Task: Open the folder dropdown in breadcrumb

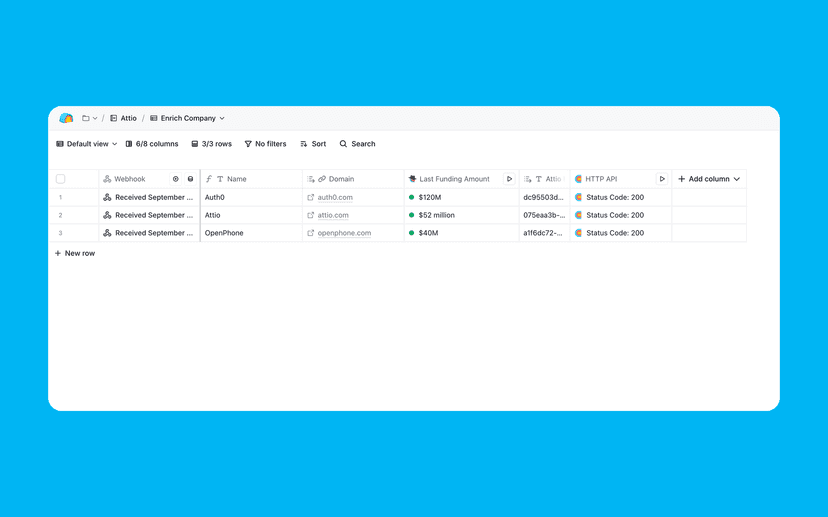Action: [x=89, y=118]
